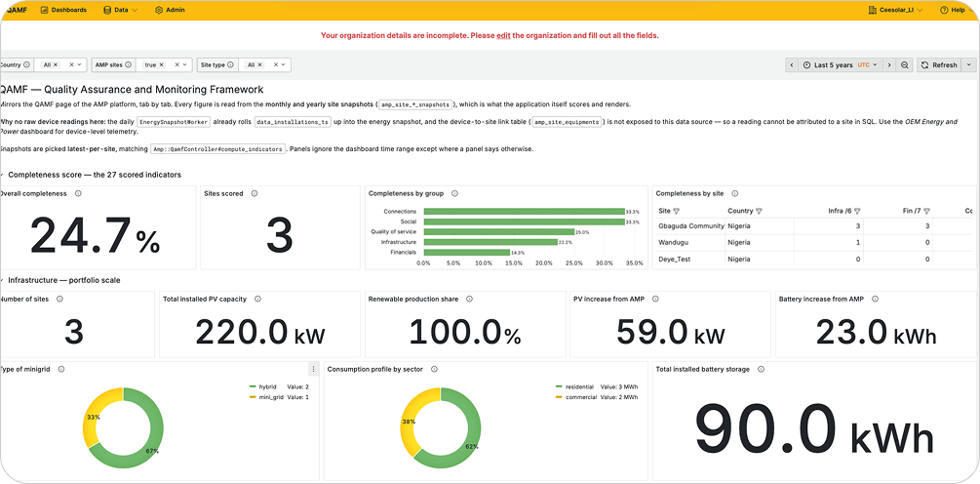Image resolution: width=980 pixels, height=484 pixels.
Task: Click the Refresh button
Action: (939, 65)
